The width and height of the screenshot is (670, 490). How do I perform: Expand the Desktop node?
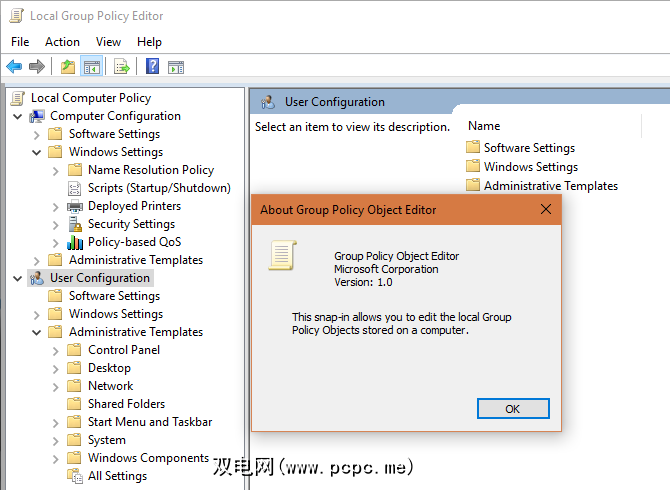(56, 369)
